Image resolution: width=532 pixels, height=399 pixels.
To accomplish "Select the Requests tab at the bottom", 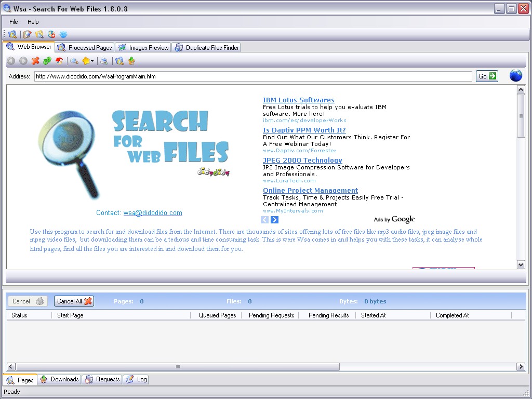I will [x=102, y=379].
